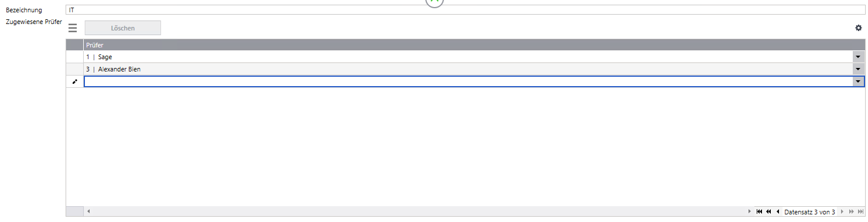
Task: Go to the next record
Action: [842, 211]
